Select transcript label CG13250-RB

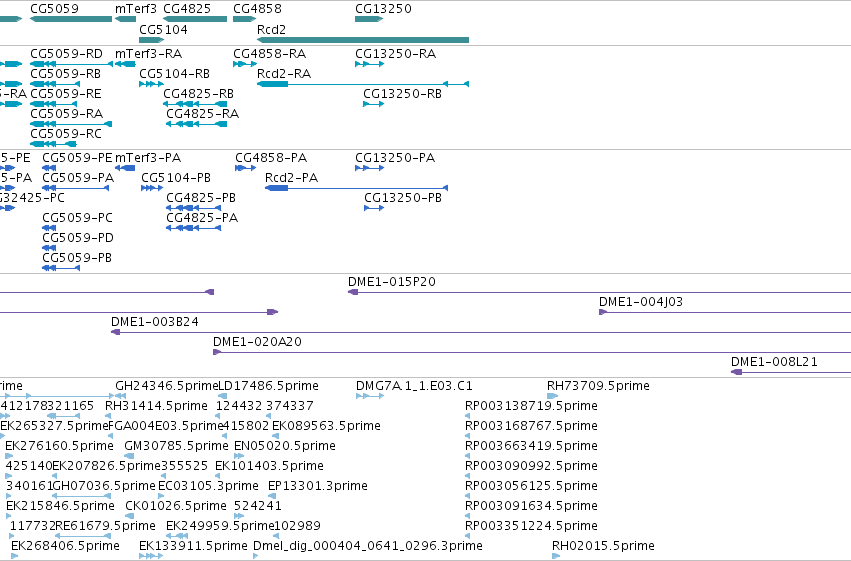pos(403,94)
